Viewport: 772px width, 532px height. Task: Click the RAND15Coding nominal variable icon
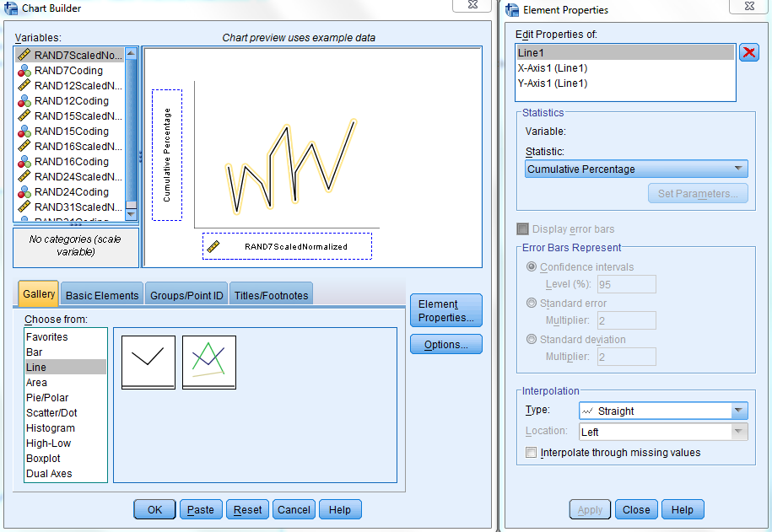coord(24,132)
